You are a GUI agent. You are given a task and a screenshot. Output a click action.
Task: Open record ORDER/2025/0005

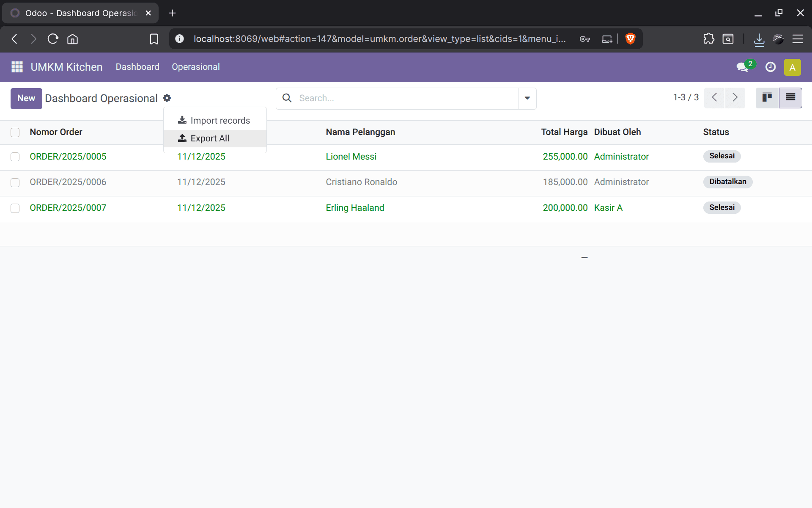tap(68, 157)
